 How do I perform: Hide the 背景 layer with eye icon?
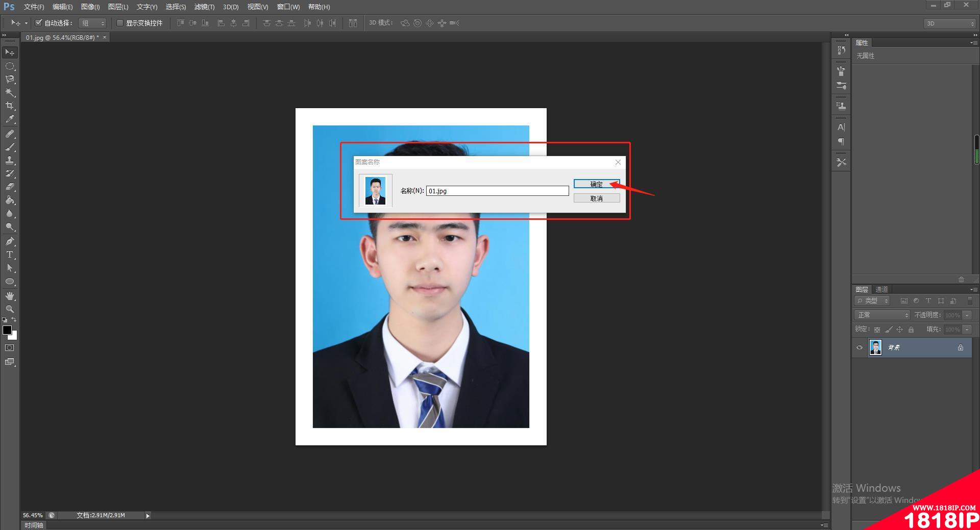pos(860,348)
